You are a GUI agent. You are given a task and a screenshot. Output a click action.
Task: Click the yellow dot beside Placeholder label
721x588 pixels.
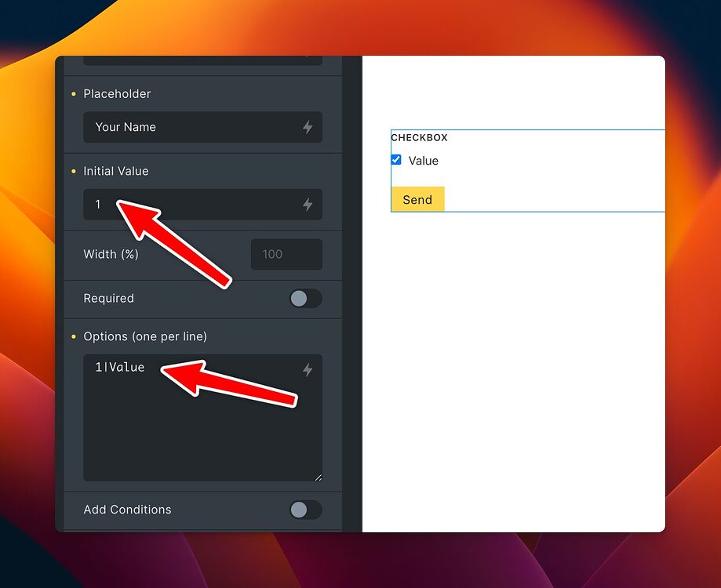click(x=75, y=94)
